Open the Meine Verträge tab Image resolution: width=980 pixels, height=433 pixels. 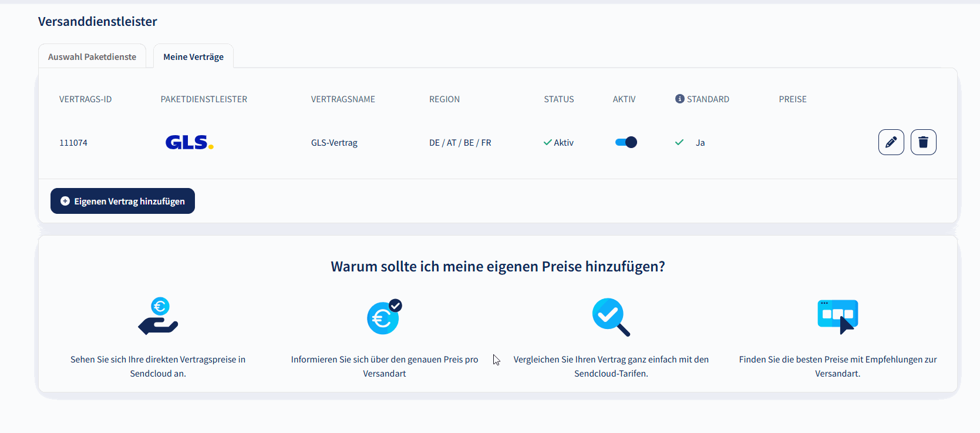click(x=193, y=56)
